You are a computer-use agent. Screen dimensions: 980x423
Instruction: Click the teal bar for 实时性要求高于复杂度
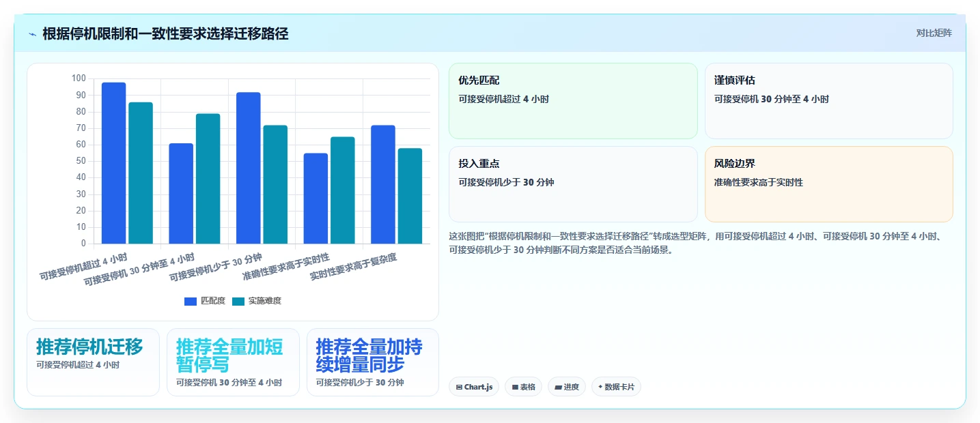[410, 196]
